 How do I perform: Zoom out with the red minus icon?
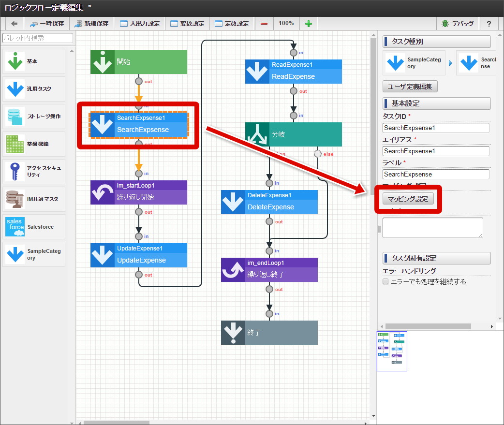point(264,24)
